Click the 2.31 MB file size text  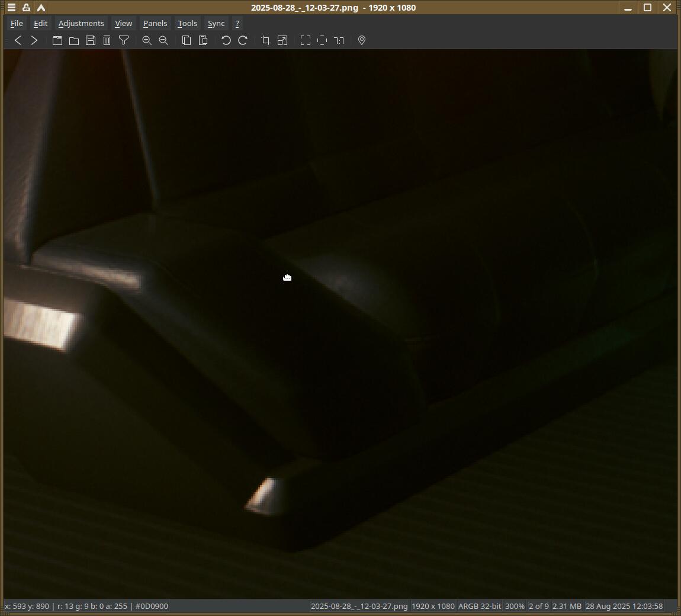click(567, 606)
